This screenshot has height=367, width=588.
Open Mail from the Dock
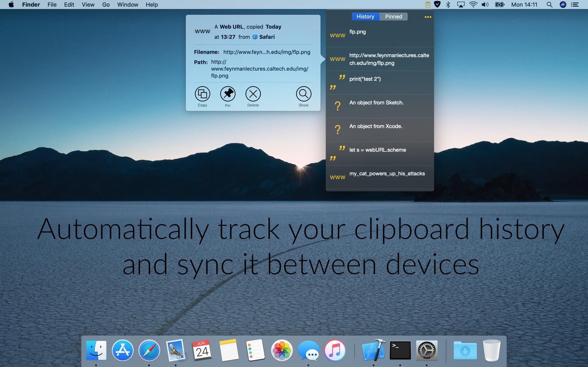pyautogui.click(x=176, y=350)
